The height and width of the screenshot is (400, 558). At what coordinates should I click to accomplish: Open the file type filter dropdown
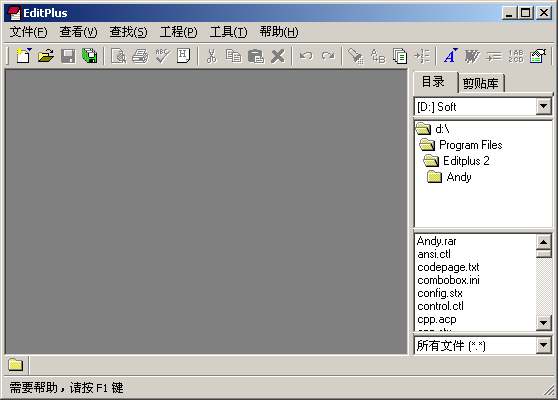coord(543,345)
